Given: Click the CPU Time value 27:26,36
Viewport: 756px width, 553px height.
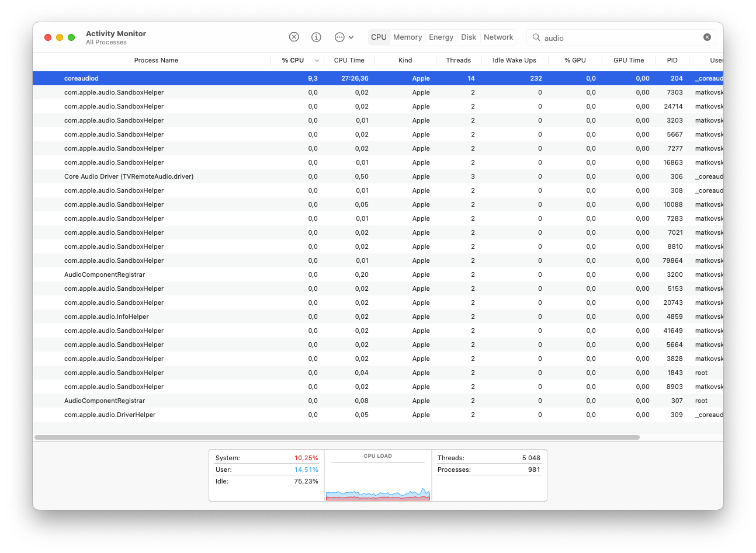Looking at the screenshot, I should click(x=355, y=78).
